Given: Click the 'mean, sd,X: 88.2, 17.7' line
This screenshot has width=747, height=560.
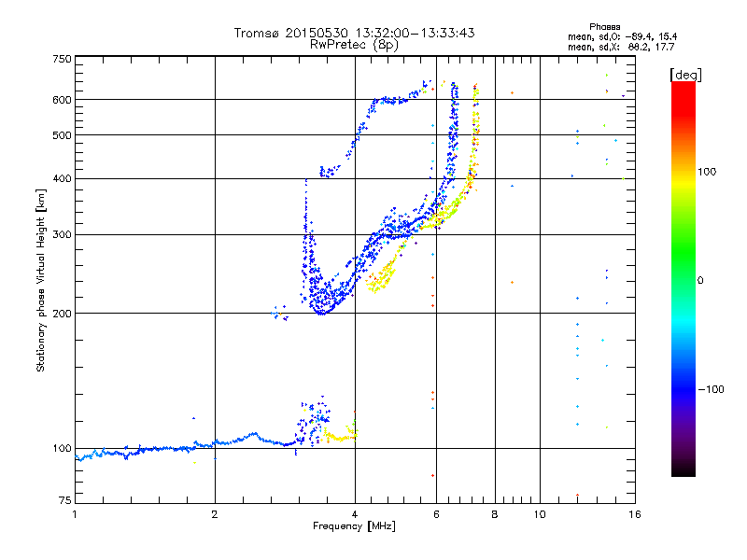Looking at the screenshot, I should (621, 47).
